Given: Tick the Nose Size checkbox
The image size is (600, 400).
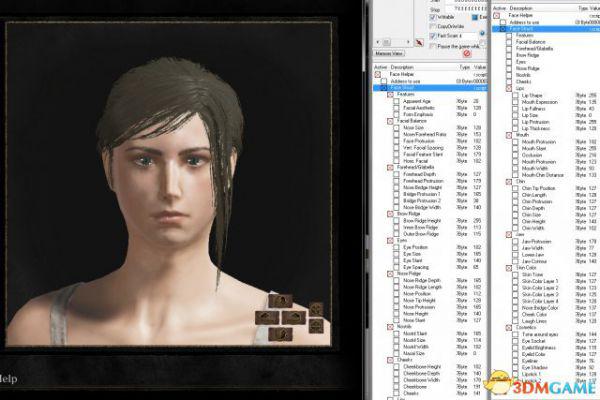Looking at the screenshot, I should pyautogui.click(x=396, y=128).
